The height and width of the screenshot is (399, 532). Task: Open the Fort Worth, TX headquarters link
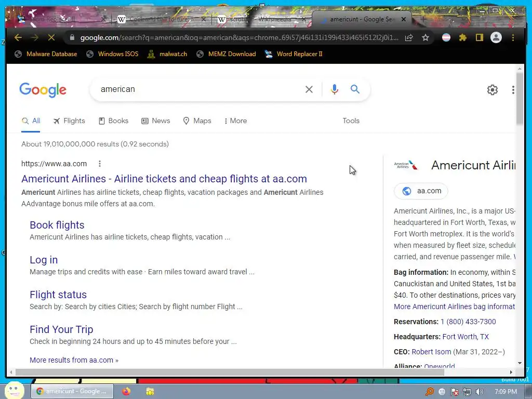click(465, 337)
